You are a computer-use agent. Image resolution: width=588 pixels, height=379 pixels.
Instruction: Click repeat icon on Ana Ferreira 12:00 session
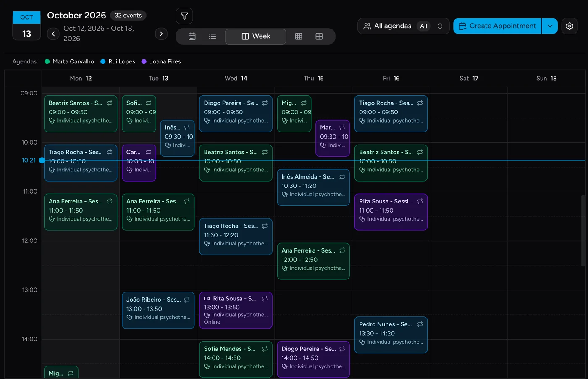point(342,250)
